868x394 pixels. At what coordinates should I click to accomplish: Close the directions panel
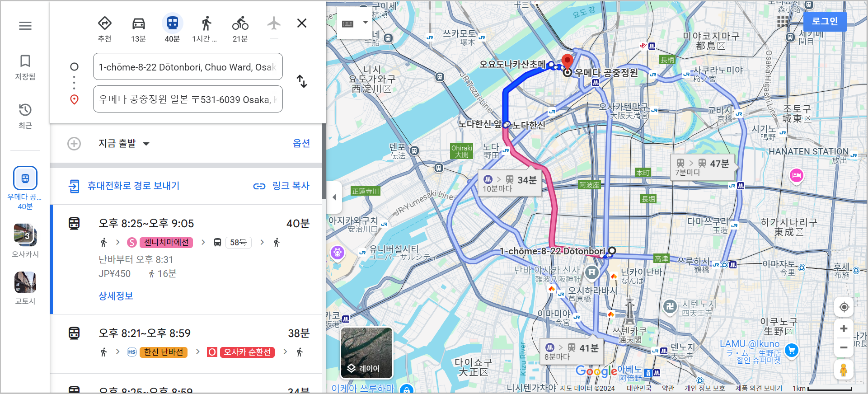[302, 23]
